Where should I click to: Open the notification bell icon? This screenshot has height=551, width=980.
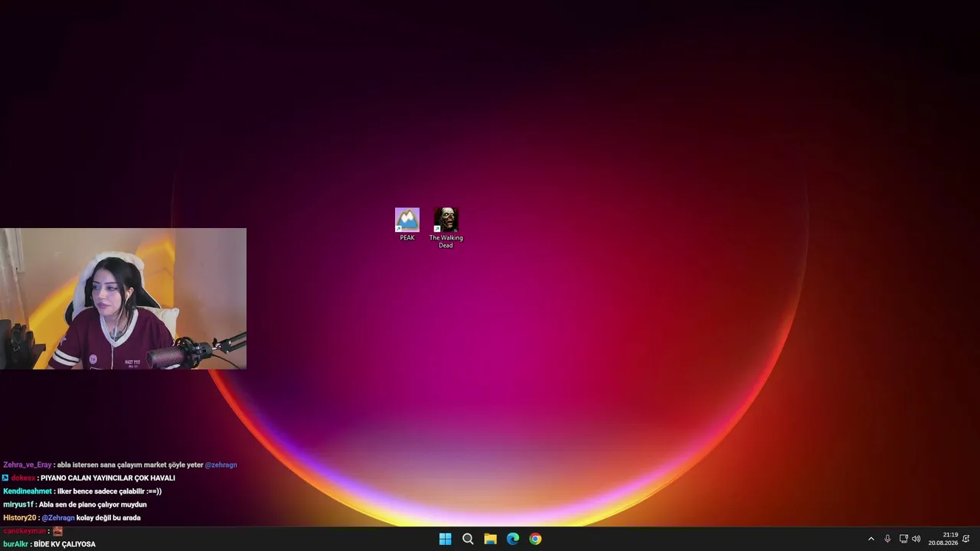(966, 539)
